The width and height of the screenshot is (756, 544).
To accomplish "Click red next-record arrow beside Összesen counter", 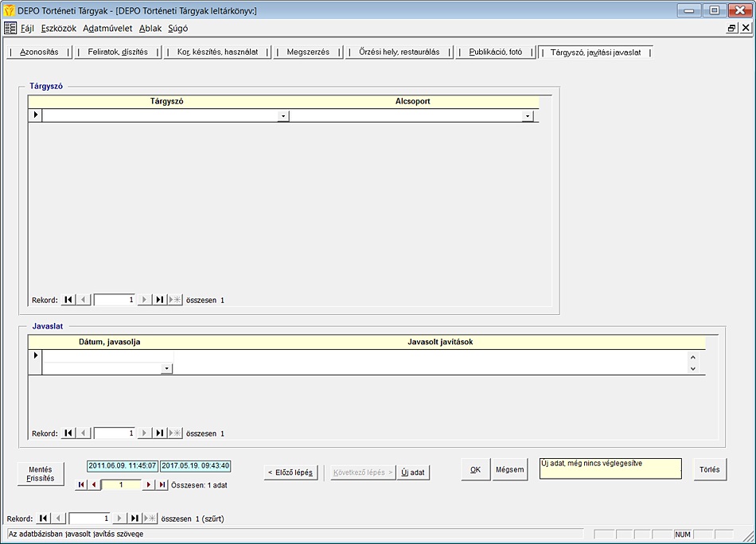I will 148,484.
